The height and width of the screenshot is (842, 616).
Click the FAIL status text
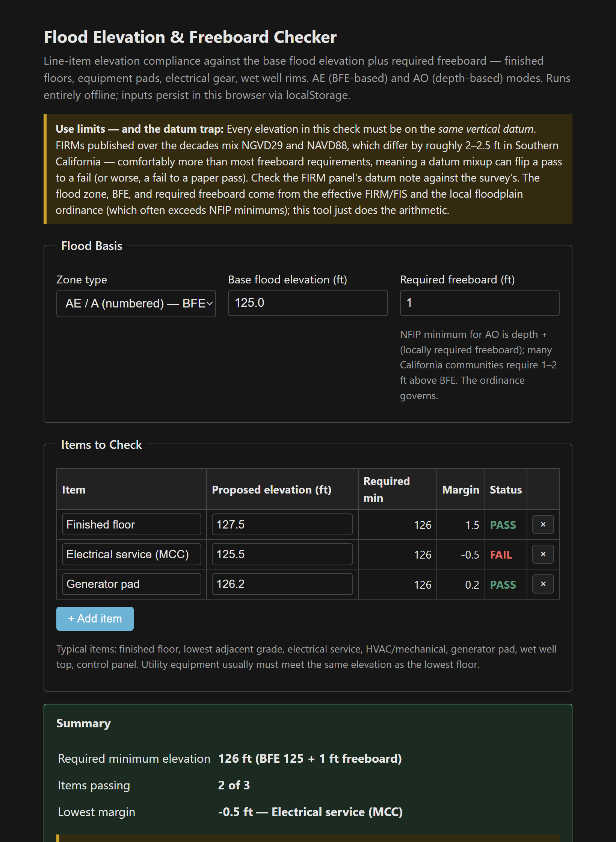pos(501,554)
